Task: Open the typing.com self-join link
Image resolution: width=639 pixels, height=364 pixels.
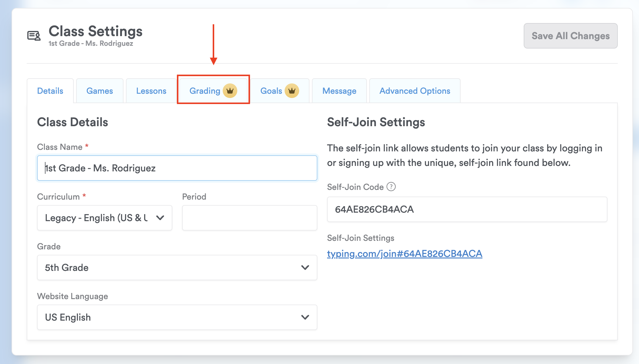Action: pos(404,254)
